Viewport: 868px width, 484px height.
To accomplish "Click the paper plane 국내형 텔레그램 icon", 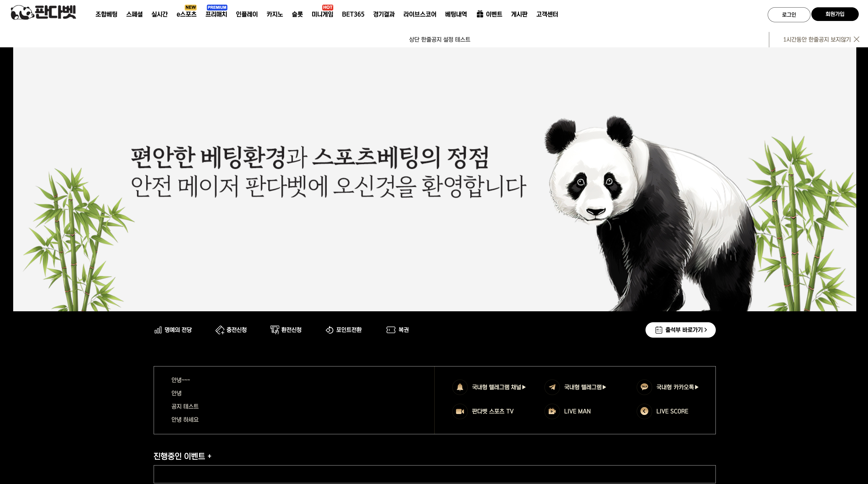I will 552,387.
